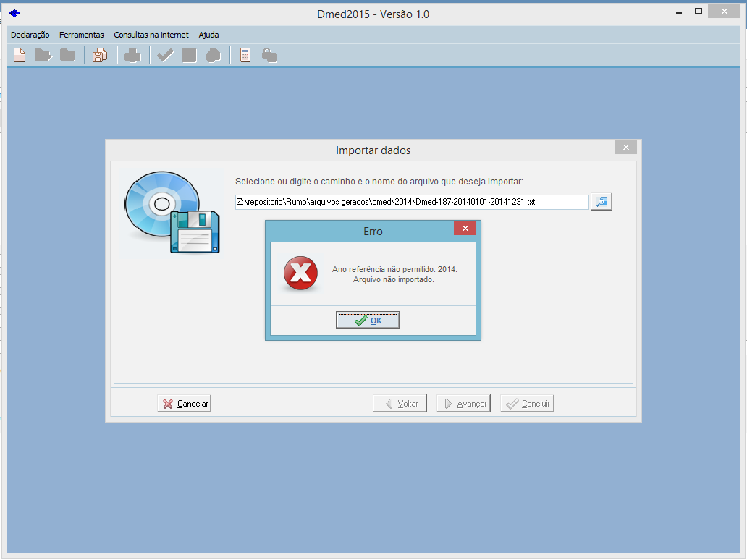The height and width of the screenshot is (560, 747).
Task: Click the 'Selecione ou digite o caminho' label
Action: [x=379, y=182]
